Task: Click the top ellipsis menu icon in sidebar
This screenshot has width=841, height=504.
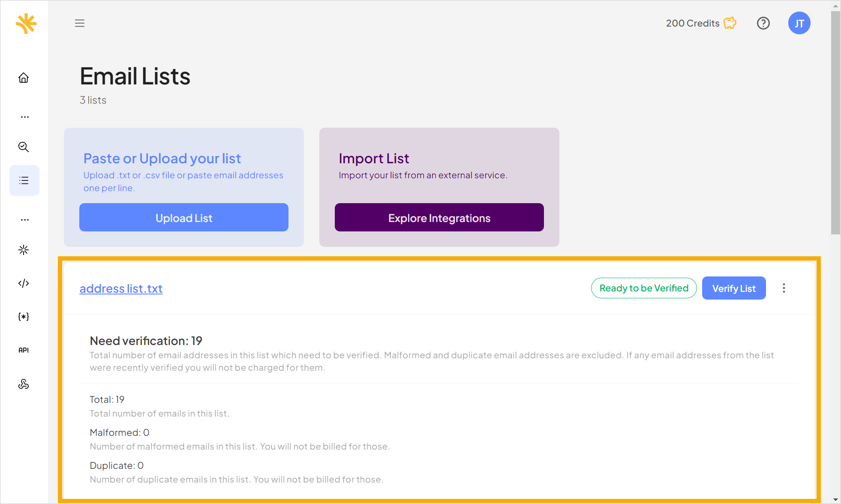Action: [24, 117]
